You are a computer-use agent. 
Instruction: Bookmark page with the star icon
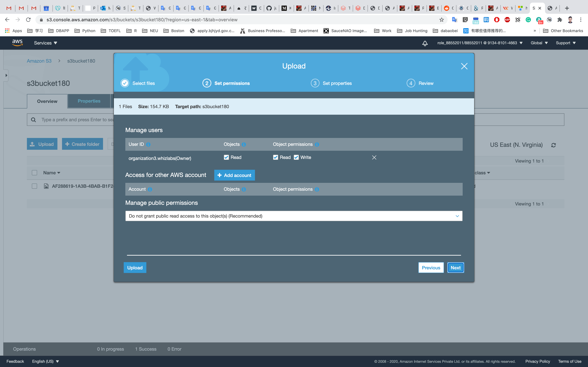tap(441, 20)
